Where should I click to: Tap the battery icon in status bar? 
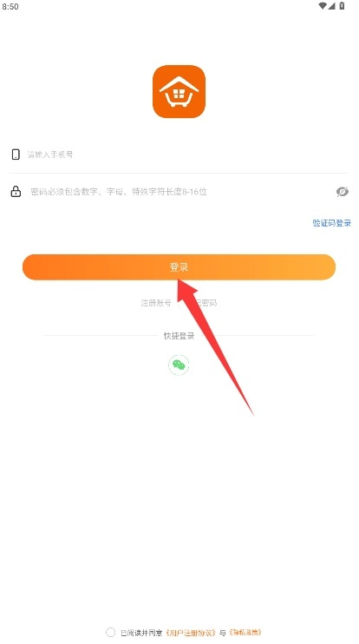[x=342, y=6]
